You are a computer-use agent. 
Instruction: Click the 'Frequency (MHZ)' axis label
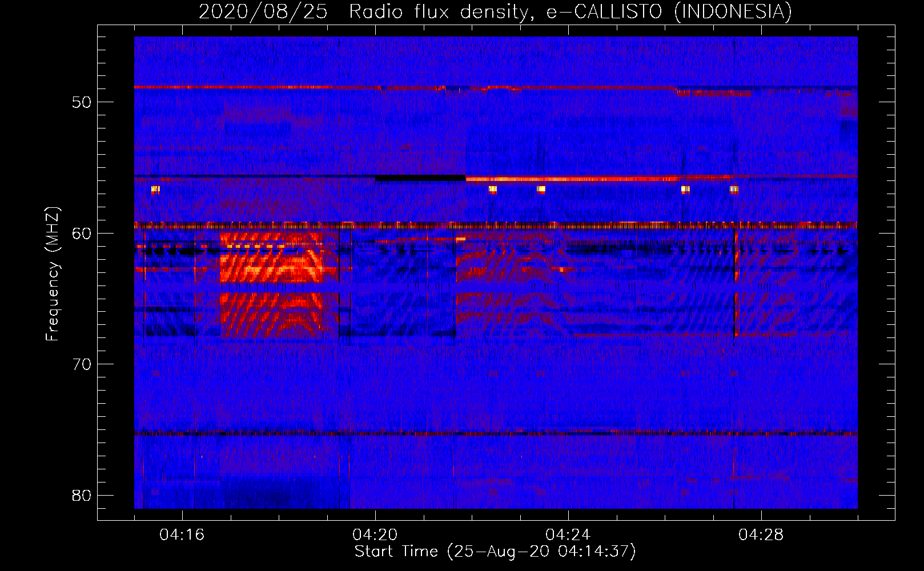[x=53, y=274]
